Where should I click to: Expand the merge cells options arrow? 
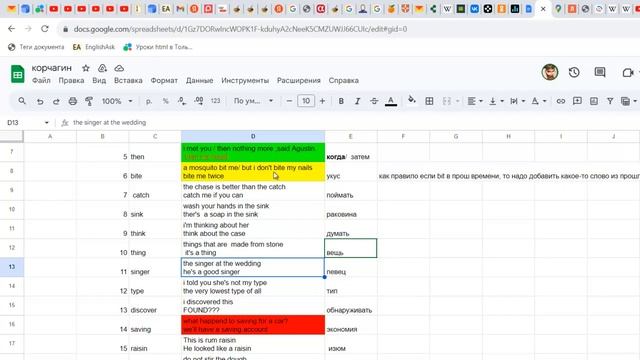(x=458, y=101)
